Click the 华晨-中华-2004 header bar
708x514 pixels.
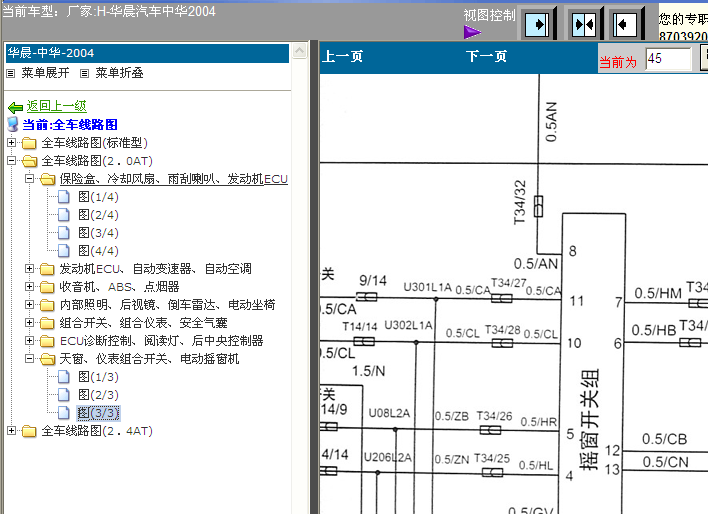(147, 53)
